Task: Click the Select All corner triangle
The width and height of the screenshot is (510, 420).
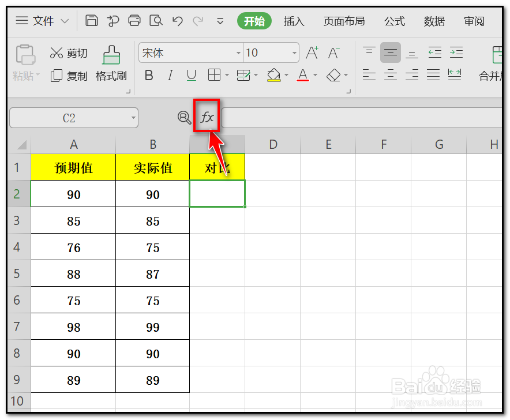Action: (21, 145)
